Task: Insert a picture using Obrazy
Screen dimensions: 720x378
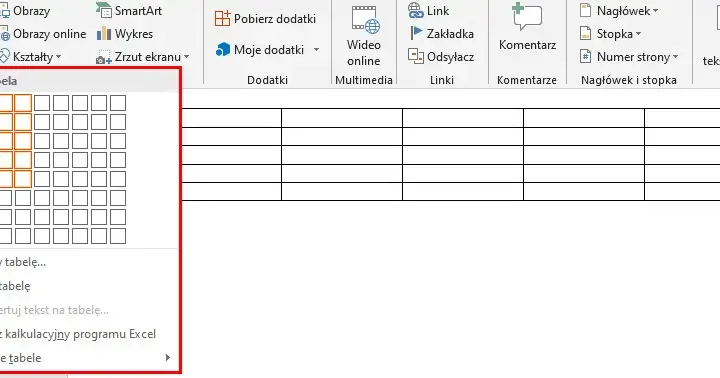Action: [25, 11]
